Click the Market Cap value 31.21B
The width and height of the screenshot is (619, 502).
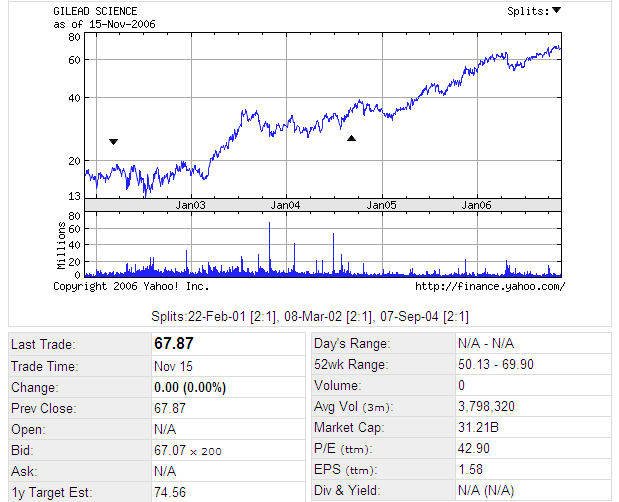(478, 427)
